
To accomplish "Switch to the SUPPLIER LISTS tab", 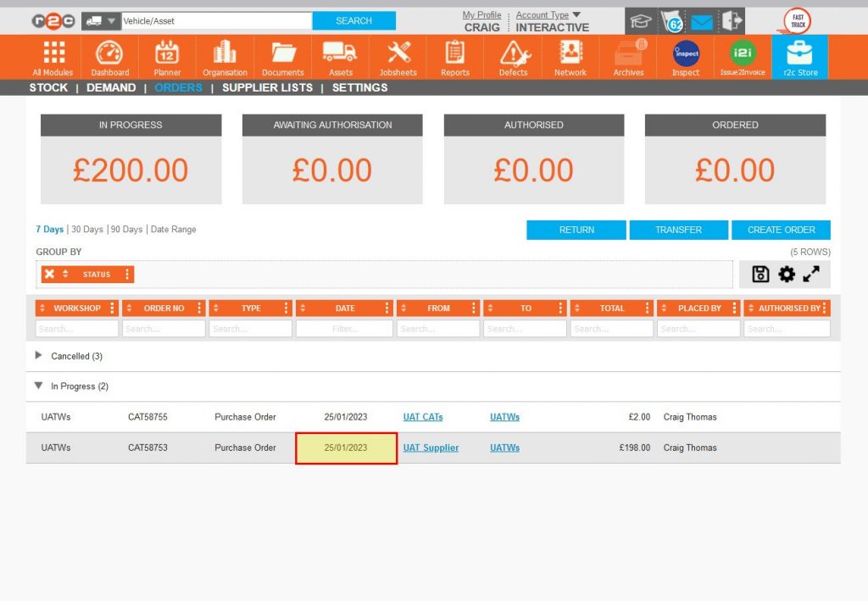I will [x=267, y=87].
